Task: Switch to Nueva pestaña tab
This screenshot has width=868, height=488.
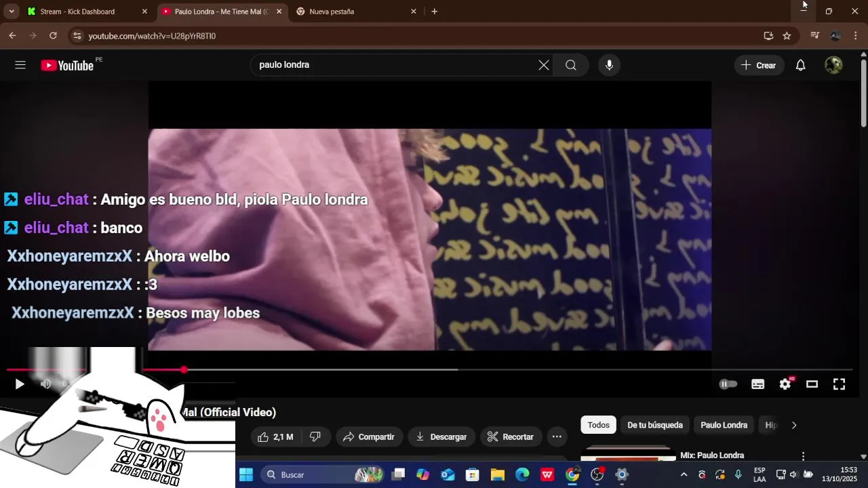Action: (355, 12)
